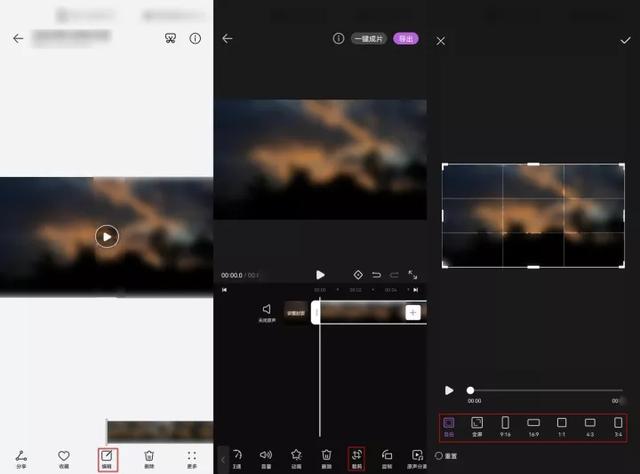The image size is (640, 474).
Task: Confirm the crop with the checkmark
Action: [626, 41]
